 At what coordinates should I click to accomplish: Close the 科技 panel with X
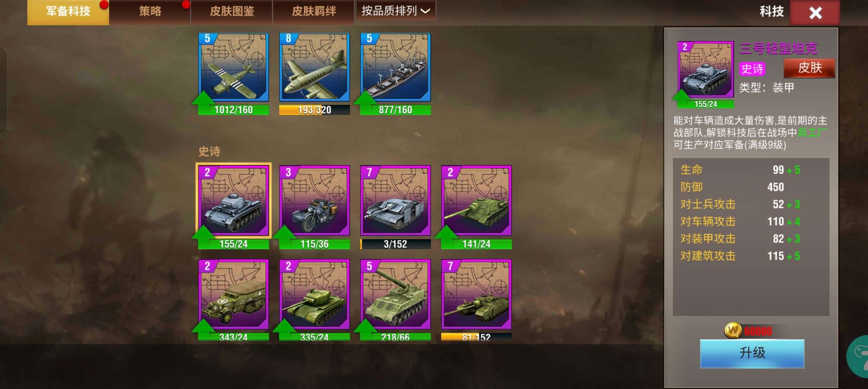tap(815, 13)
